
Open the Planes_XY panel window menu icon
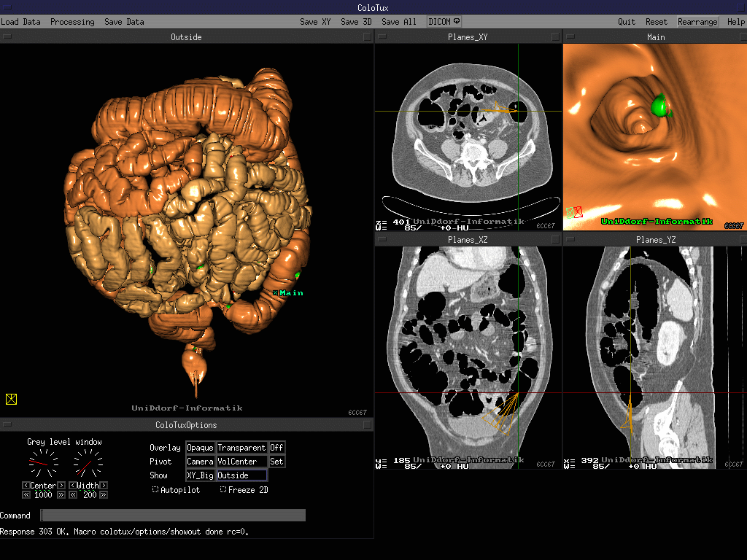pos(382,36)
